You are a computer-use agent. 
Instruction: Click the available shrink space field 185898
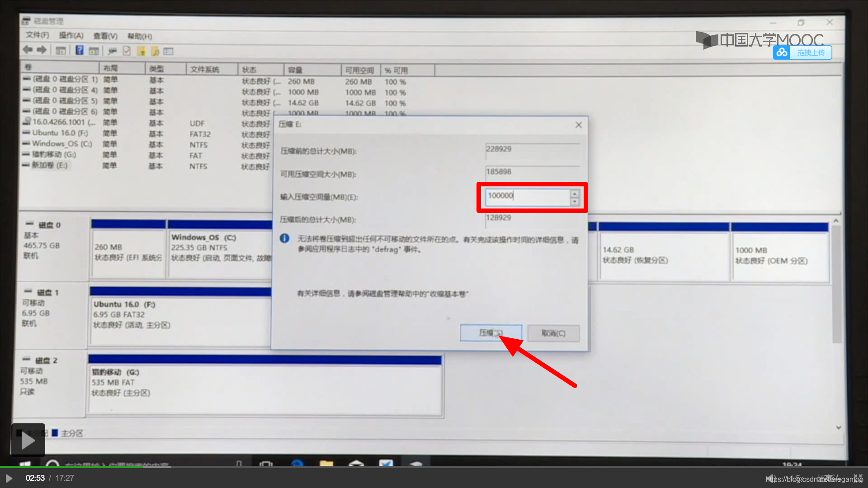(x=533, y=174)
